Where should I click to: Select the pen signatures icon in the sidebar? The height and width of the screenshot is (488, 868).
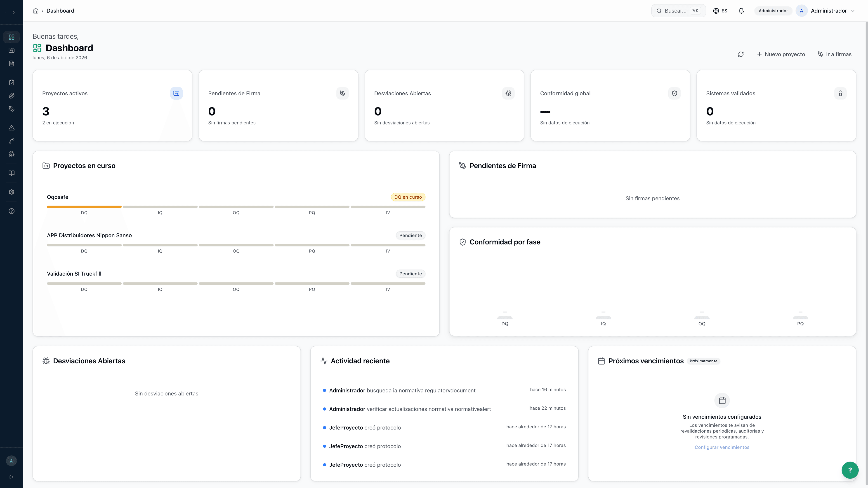(12, 108)
